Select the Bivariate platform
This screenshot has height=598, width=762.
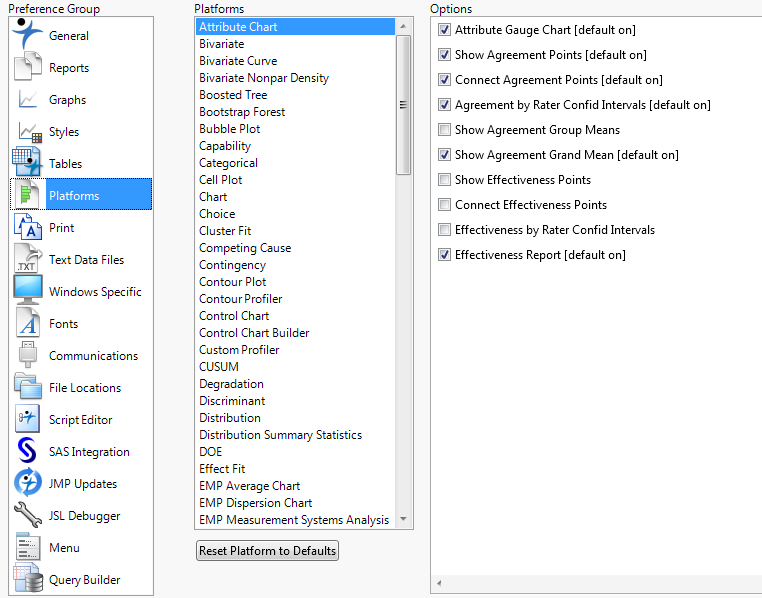[x=295, y=44]
